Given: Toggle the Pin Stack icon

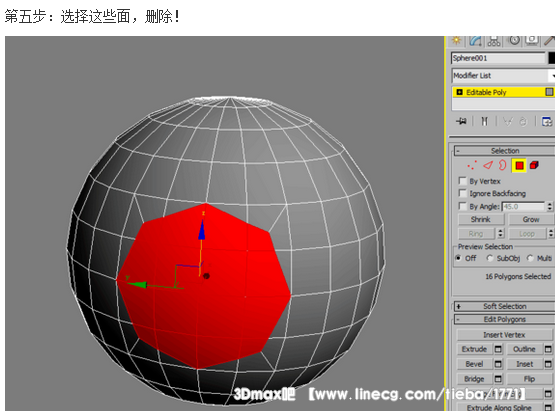Looking at the screenshot, I should (x=461, y=121).
